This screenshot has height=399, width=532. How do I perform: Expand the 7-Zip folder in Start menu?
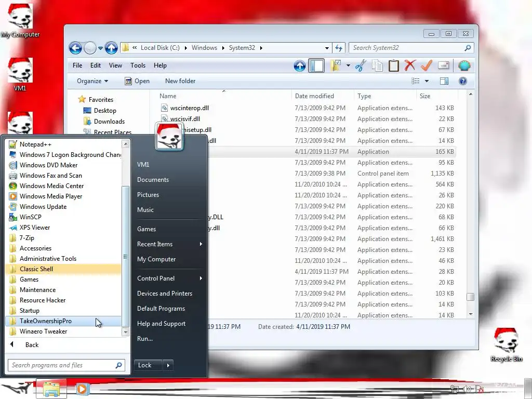click(x=64, y=238)
